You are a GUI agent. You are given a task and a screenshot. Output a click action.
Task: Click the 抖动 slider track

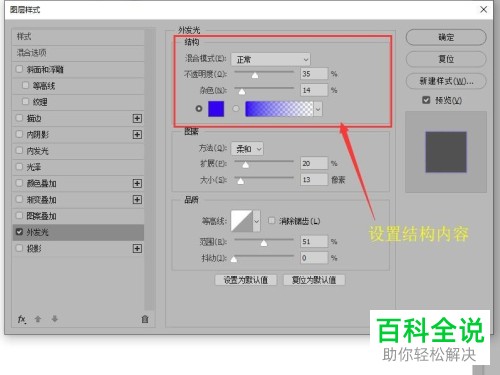coord(264,255)
